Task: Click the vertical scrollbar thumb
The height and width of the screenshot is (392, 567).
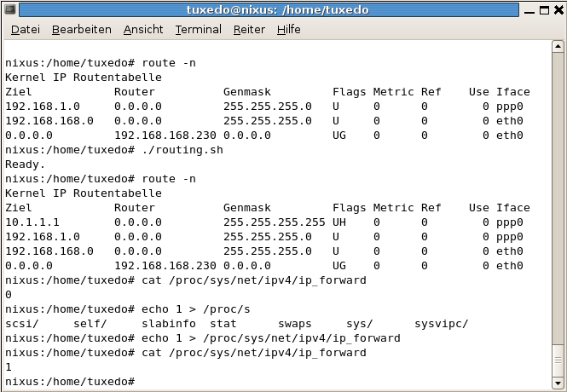Action: coord(558,360)
